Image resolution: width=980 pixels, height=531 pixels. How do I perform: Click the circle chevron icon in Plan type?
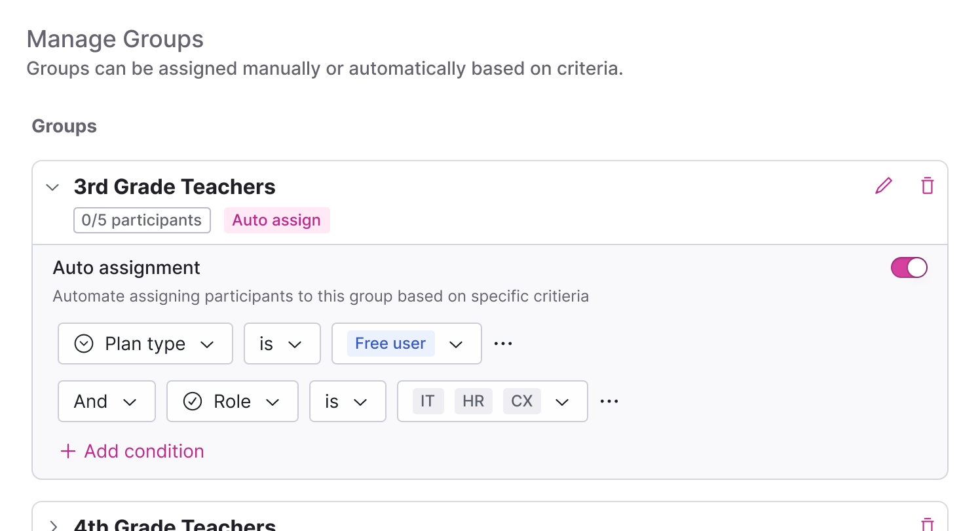(84, 344)
